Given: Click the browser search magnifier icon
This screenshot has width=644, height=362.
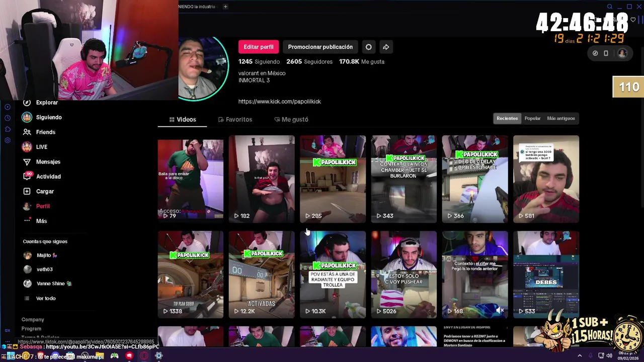Looking at the screenshot, I should point(610,7).
